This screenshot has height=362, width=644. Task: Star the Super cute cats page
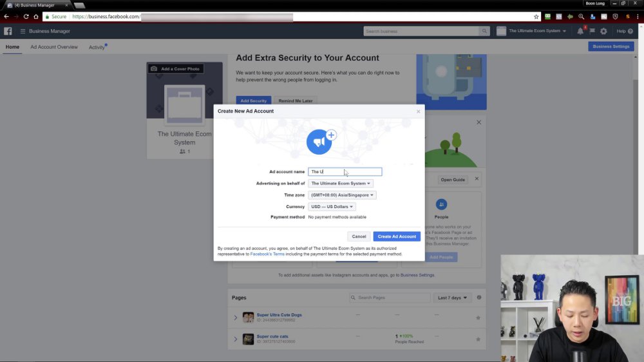[x=478, y=339]
